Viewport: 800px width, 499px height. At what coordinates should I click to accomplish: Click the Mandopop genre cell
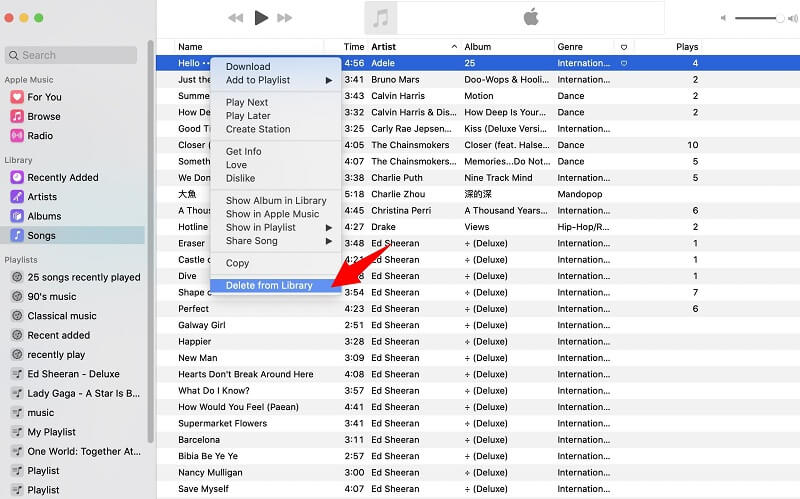580,194
